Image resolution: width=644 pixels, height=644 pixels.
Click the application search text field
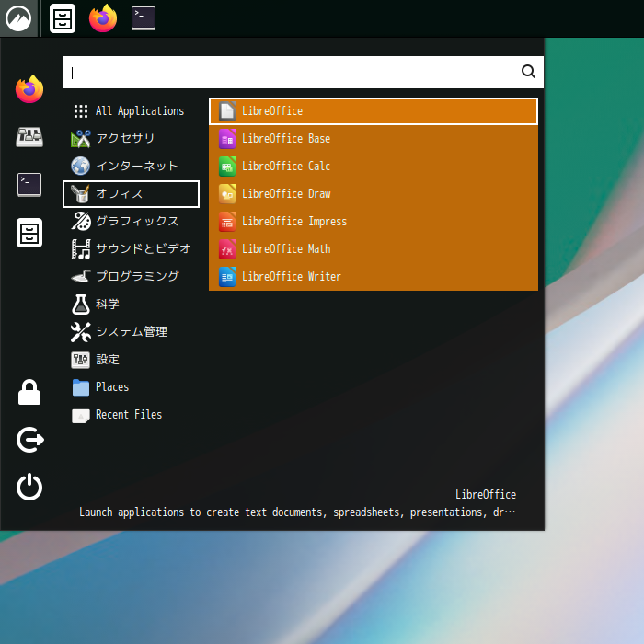[x=290, y=72]
